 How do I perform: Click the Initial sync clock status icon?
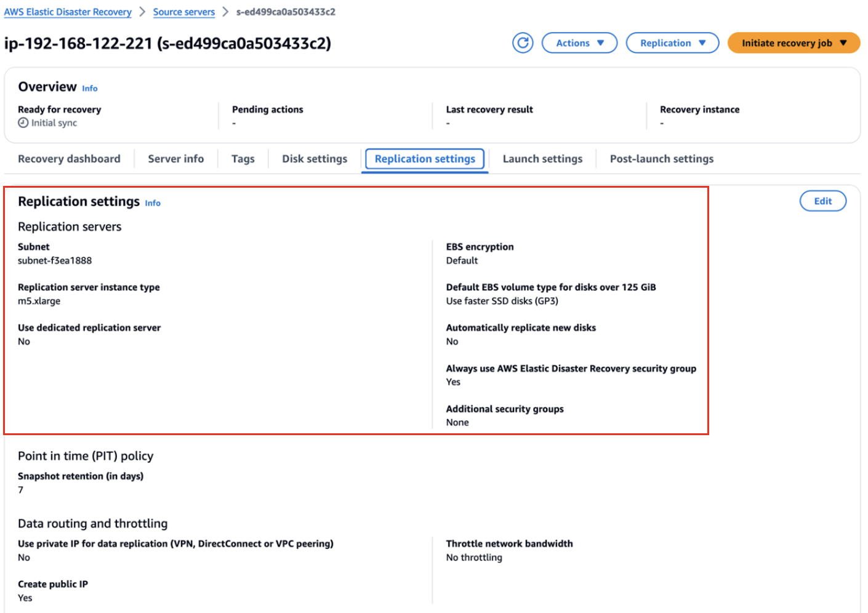pyautogui.click(x=22, y=123)
